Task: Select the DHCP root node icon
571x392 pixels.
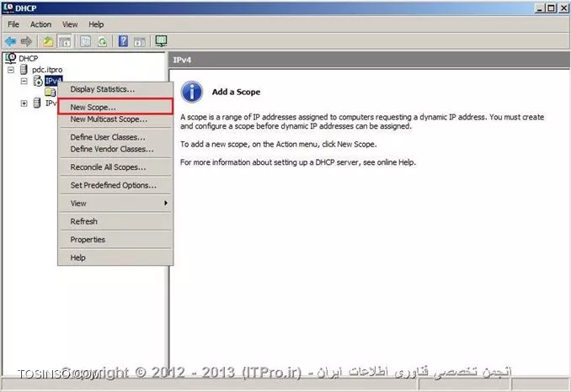Action: (x=11, y=58)
